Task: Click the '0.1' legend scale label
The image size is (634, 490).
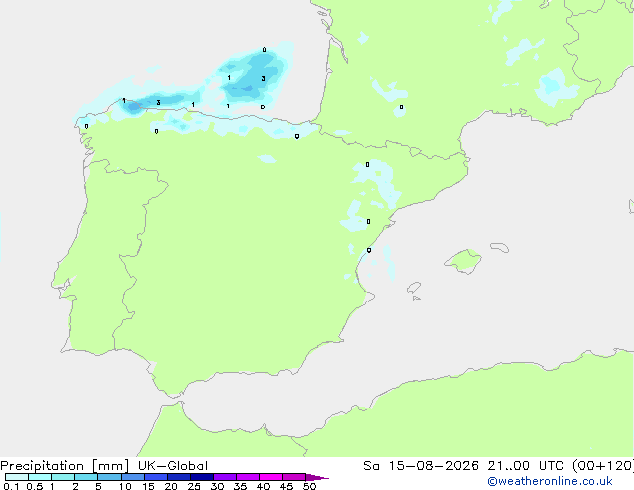Action: tap(11, 486)
